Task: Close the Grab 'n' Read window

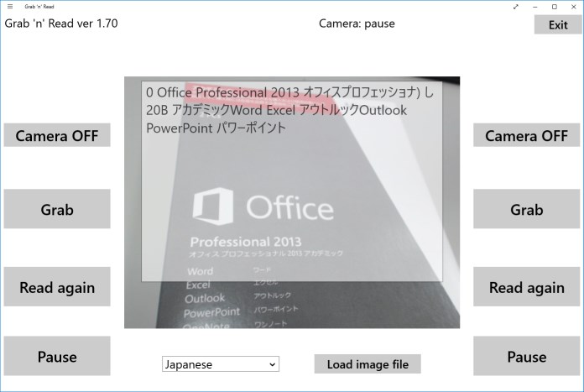Action: [x=574, y=7]
